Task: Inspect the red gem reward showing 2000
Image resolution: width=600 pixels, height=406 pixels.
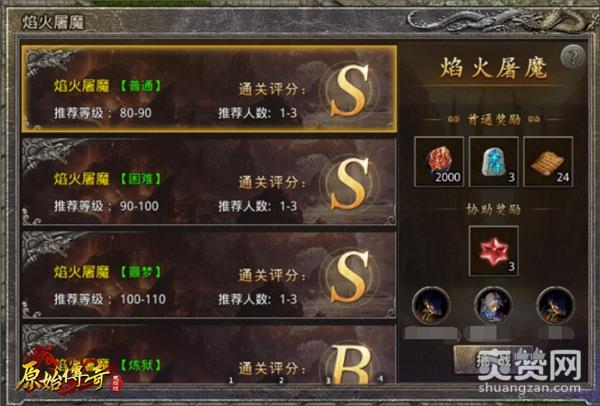Action: 439,162
